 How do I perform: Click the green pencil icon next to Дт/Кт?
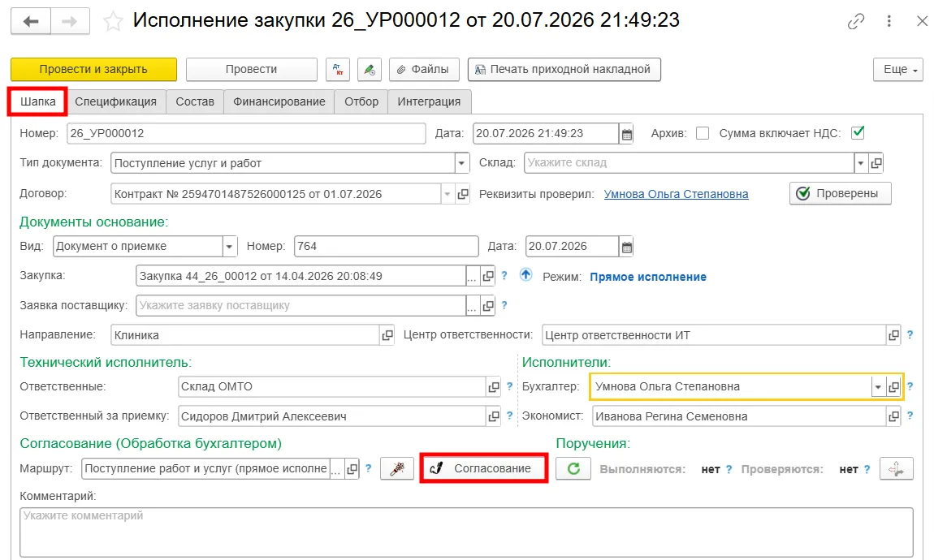click(x=370, y=70)
